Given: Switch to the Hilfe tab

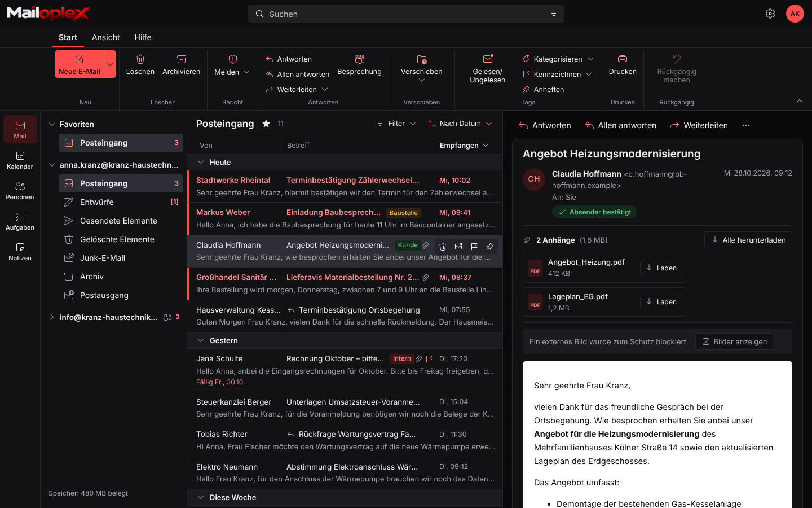Looking at the screenshot, I should click(x=143, y=37).
